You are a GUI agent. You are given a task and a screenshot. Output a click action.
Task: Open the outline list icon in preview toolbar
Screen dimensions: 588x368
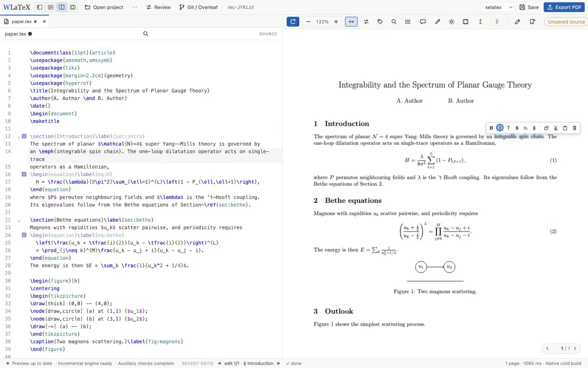[408, 22]
